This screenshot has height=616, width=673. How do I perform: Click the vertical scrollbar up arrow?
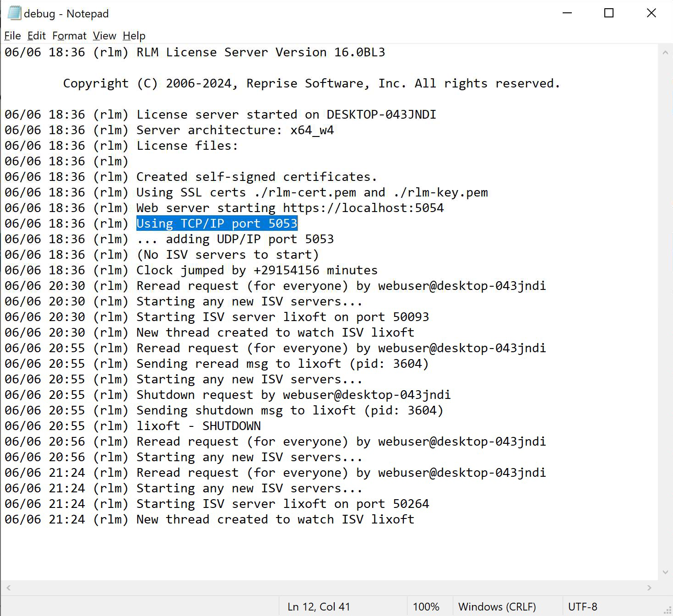pos(665,53)
